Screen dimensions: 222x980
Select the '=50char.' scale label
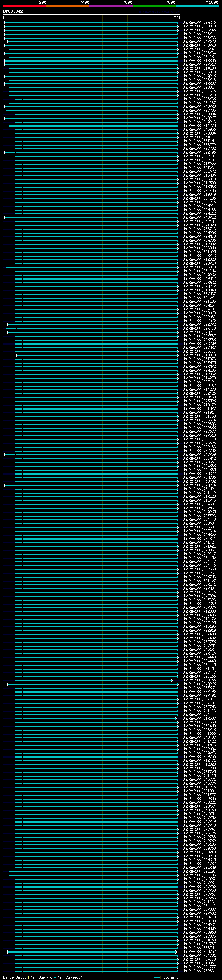tap(169, 977)
